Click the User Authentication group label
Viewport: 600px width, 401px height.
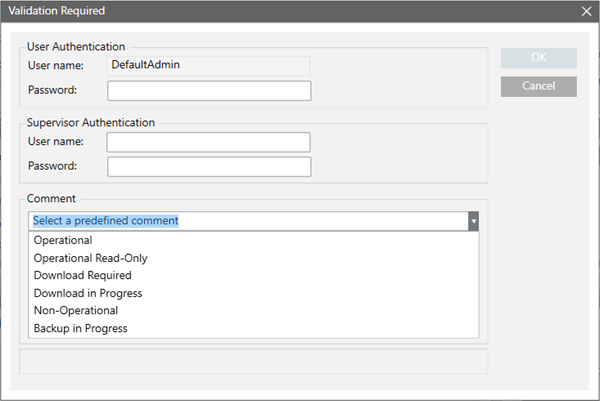point(76,46)
